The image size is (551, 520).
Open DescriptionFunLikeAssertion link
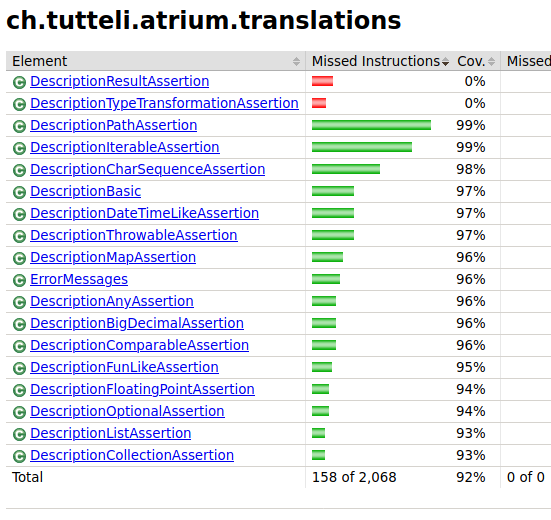click(124, 367)
